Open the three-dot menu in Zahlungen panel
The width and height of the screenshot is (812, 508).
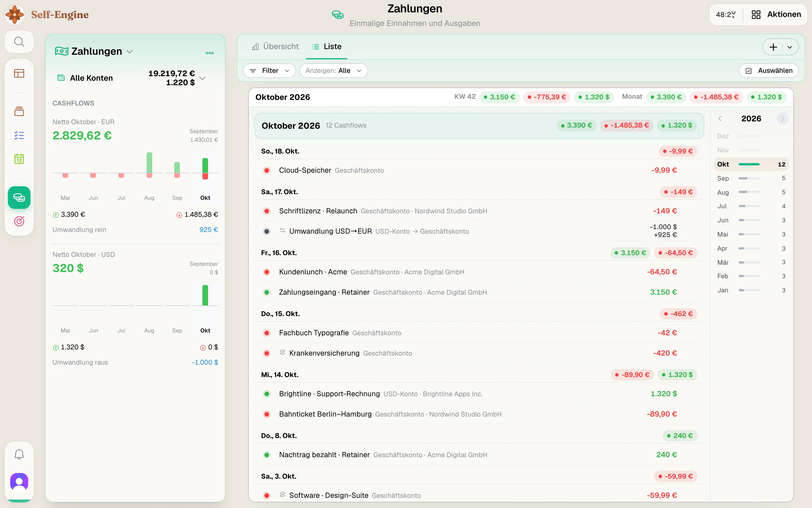(x=210, y=53)
